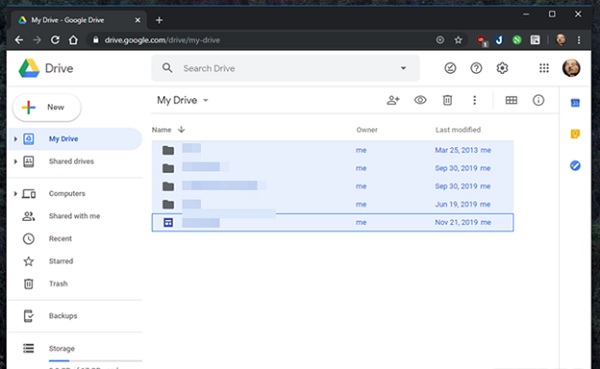Open the Chrome three-dot menu
600x369 pixels.
[579, 40]
